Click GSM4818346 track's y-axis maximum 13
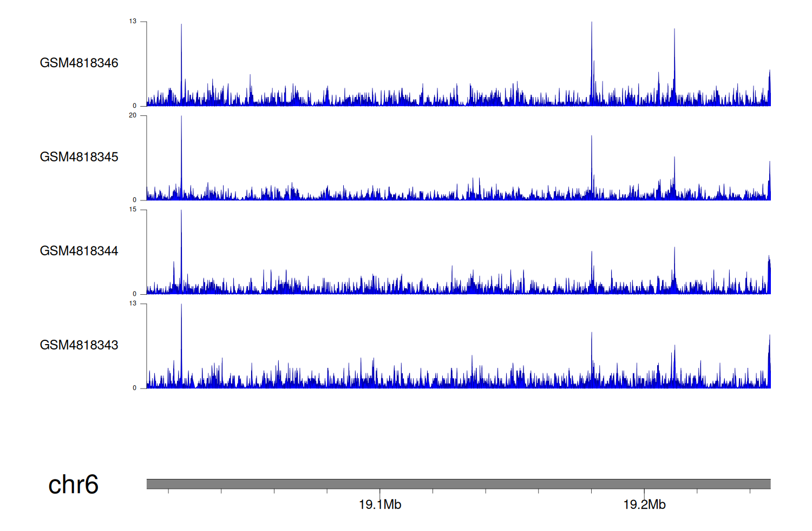 pyautogui.click(x=133, y=22)
